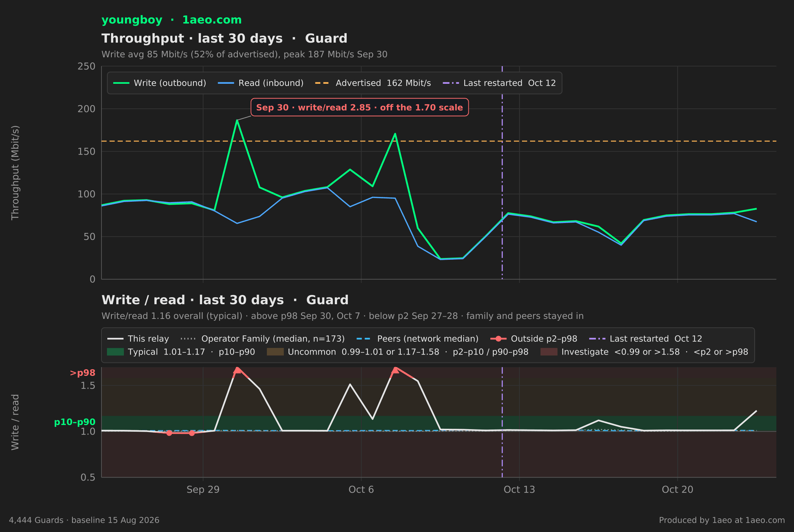Click the 'Oct 6' date tick
The width and height of the screenshot is (794, 532).
(x=361, y=490)
